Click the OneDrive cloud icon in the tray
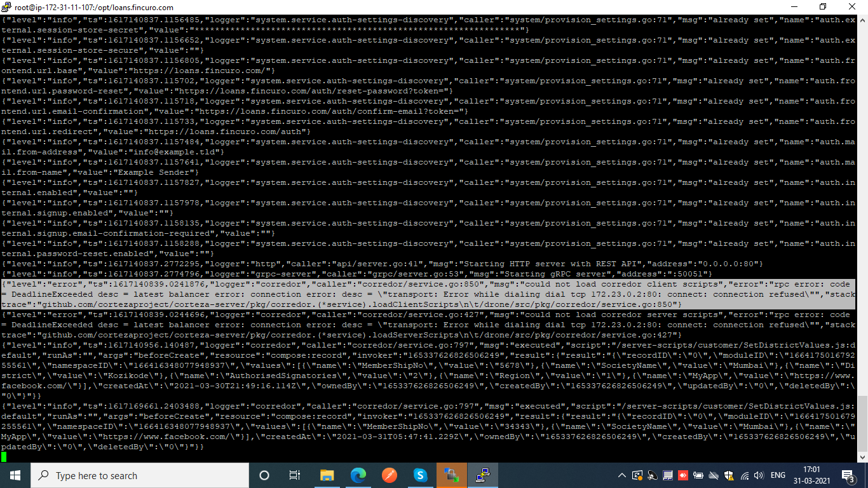This screenshot has width=868, height=488. click(x=712, y=475)
